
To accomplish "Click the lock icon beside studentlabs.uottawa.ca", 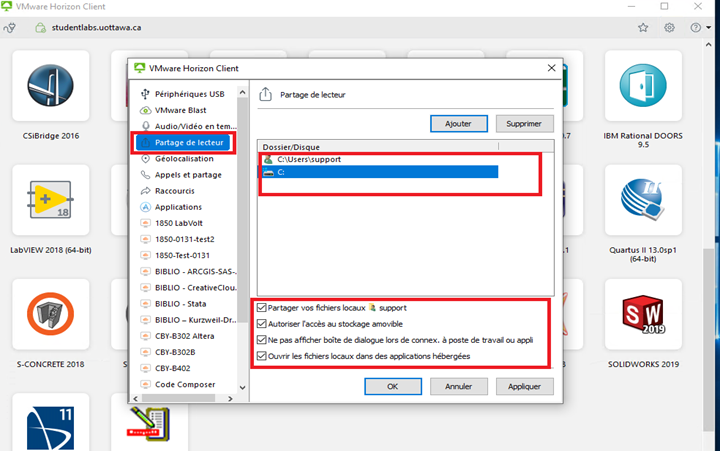I will point(40,28).
